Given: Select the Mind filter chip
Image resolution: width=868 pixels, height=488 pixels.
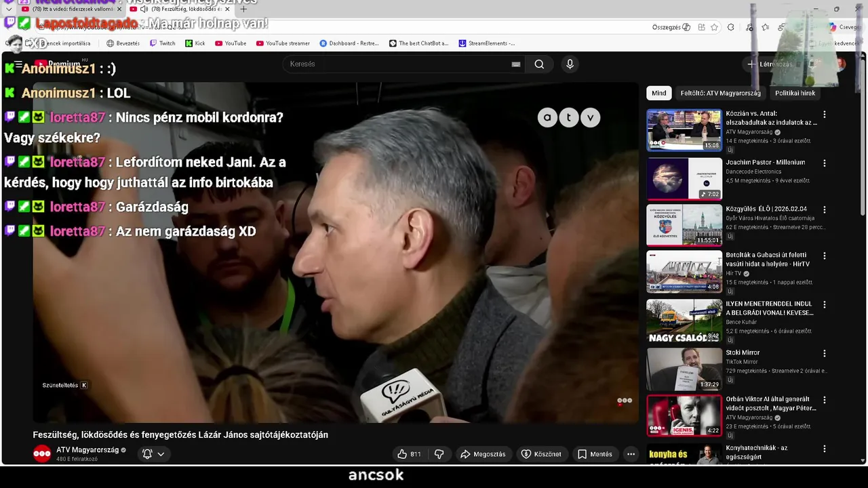Looking at the screenshot, I should [x=659, y=94].
